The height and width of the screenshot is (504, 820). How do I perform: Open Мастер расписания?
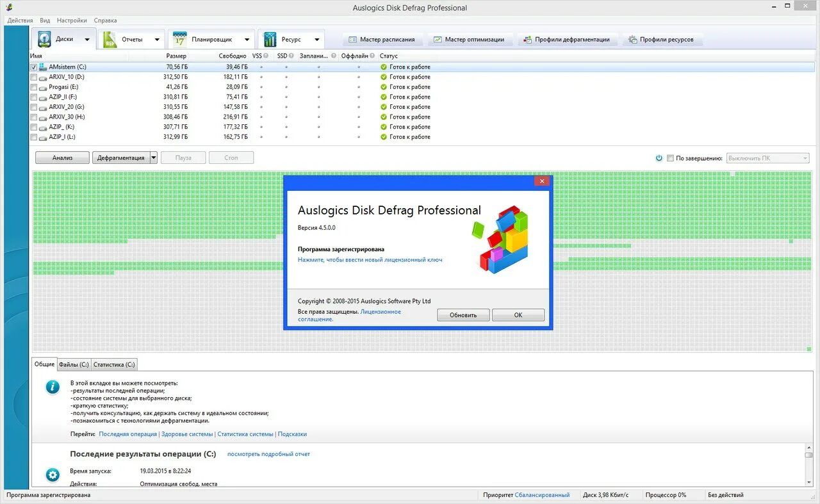click(x=382, y=39)
